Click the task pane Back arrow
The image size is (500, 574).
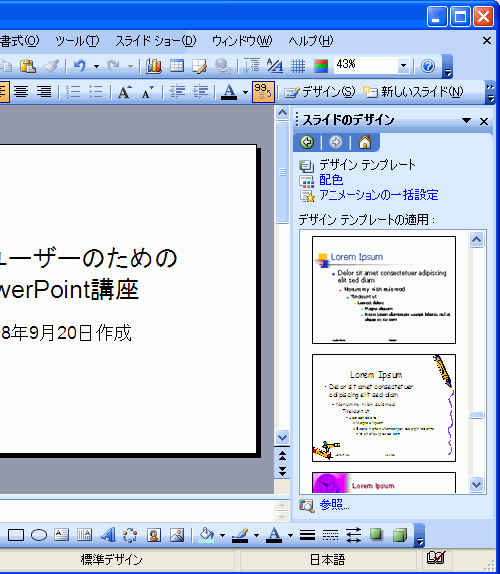pyautogui.click(x=307, y=142)
